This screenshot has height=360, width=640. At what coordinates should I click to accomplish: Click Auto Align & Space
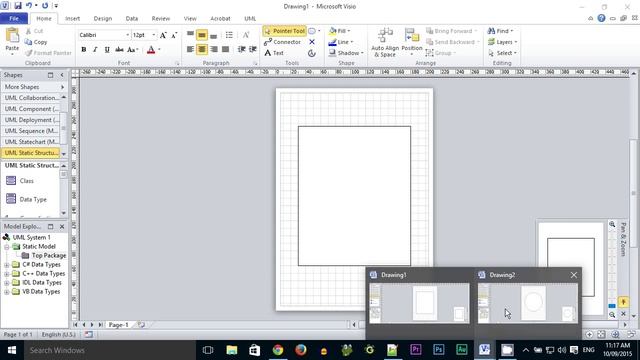[x=385, y=42]
